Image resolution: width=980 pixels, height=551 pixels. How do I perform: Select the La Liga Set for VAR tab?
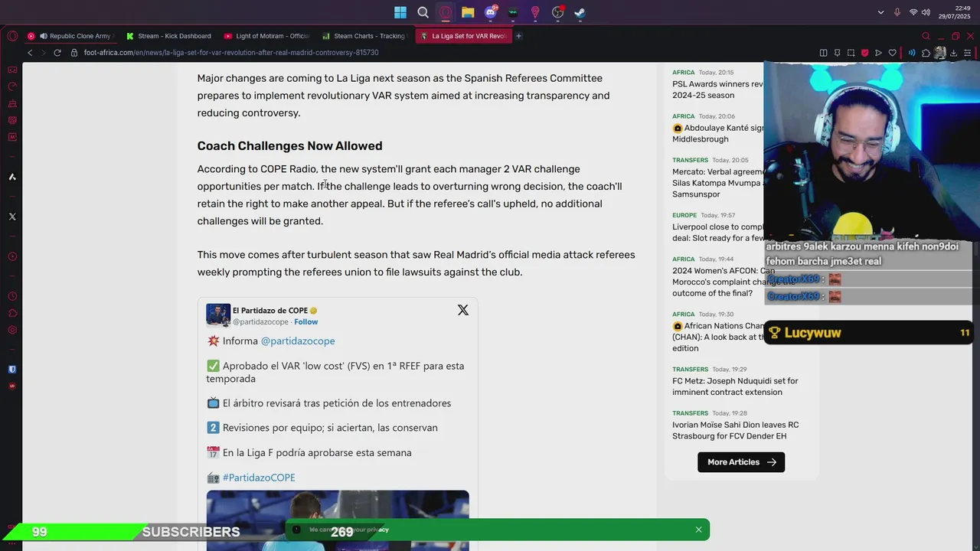[463, 36]
